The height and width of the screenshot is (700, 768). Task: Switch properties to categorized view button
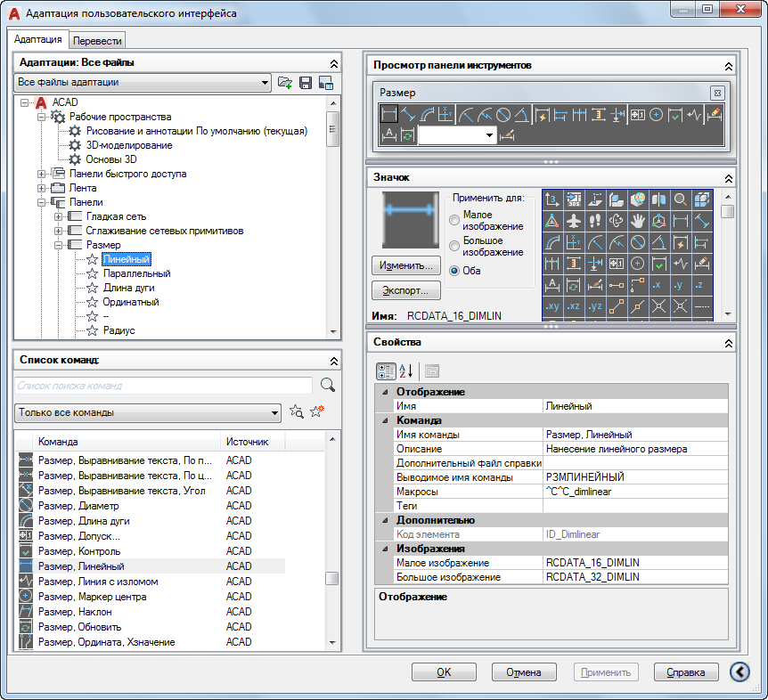tap(386, 371)
